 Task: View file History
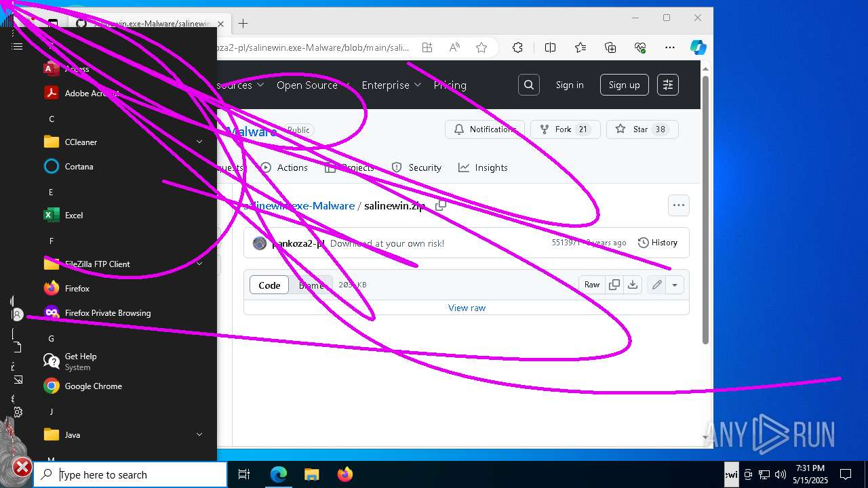tap(658, 243)
